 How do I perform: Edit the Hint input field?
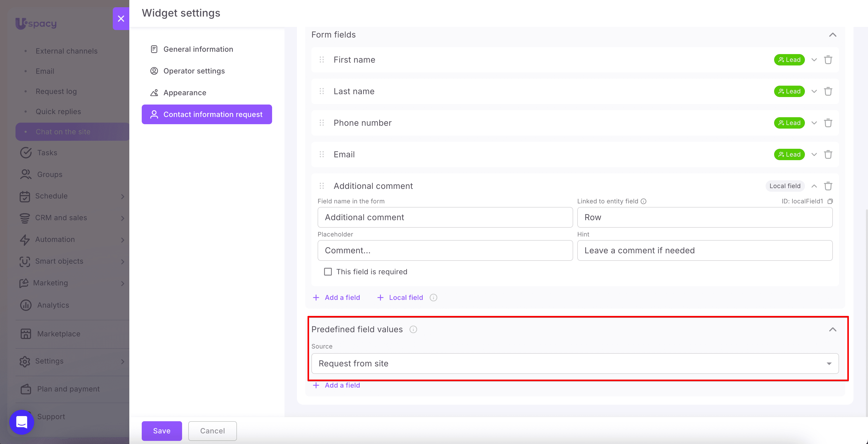(705, 250)
